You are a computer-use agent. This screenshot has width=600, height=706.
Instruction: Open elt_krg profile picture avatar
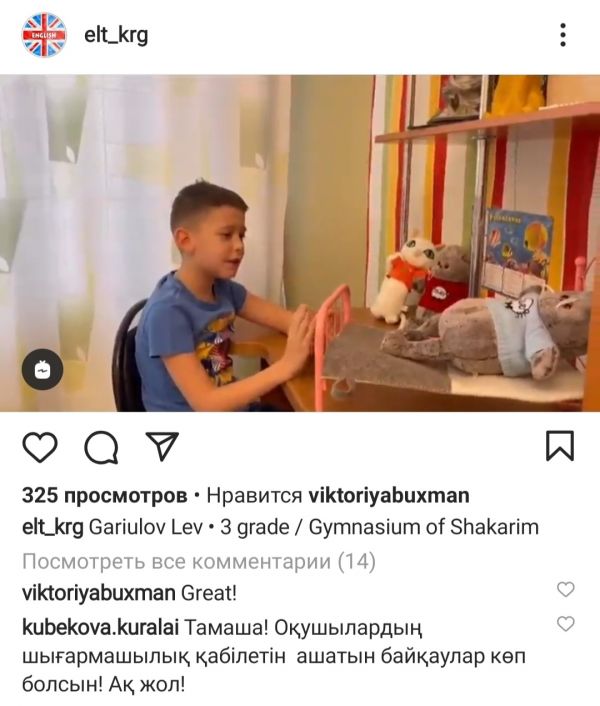(44, 36)
